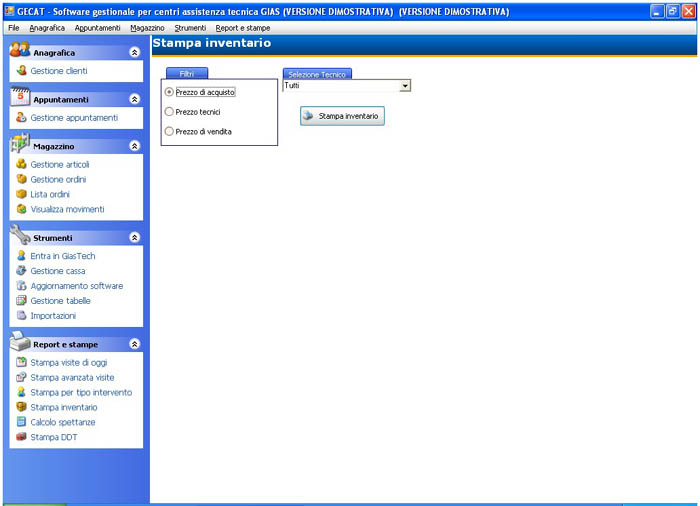The width and height of the screenshot is (700, 506).
Task: Open the Gestione tabelle link
Action: click(x=60, y=301)
